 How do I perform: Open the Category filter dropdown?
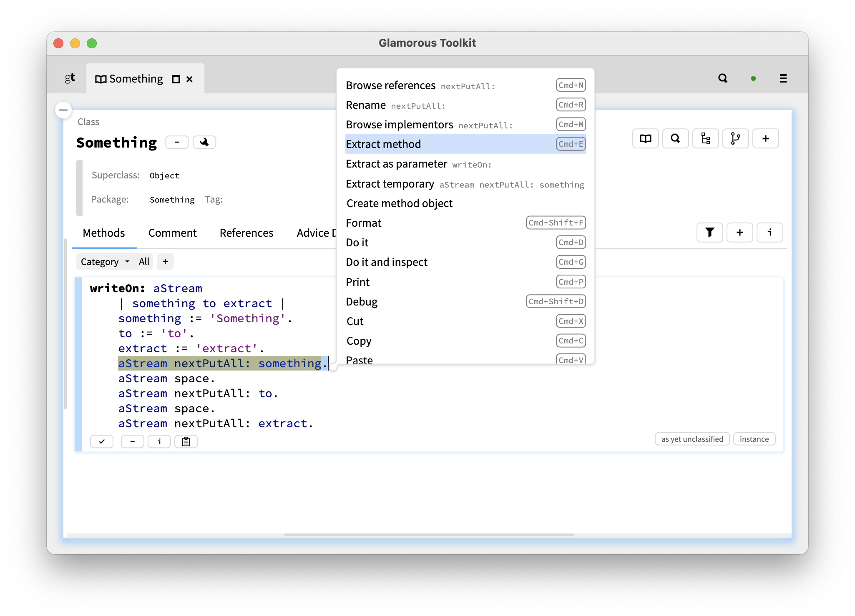(x=105, y=262)
